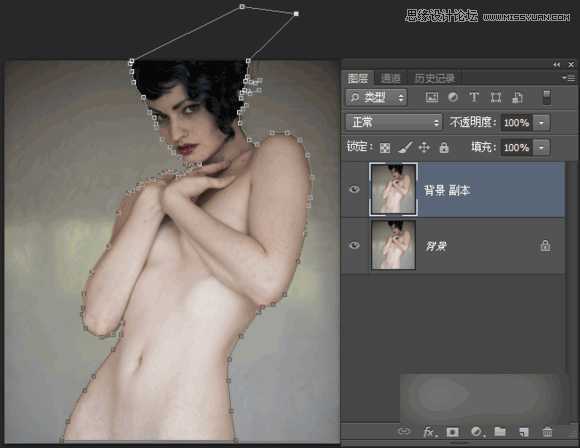Create a new layer

point(523,432)
